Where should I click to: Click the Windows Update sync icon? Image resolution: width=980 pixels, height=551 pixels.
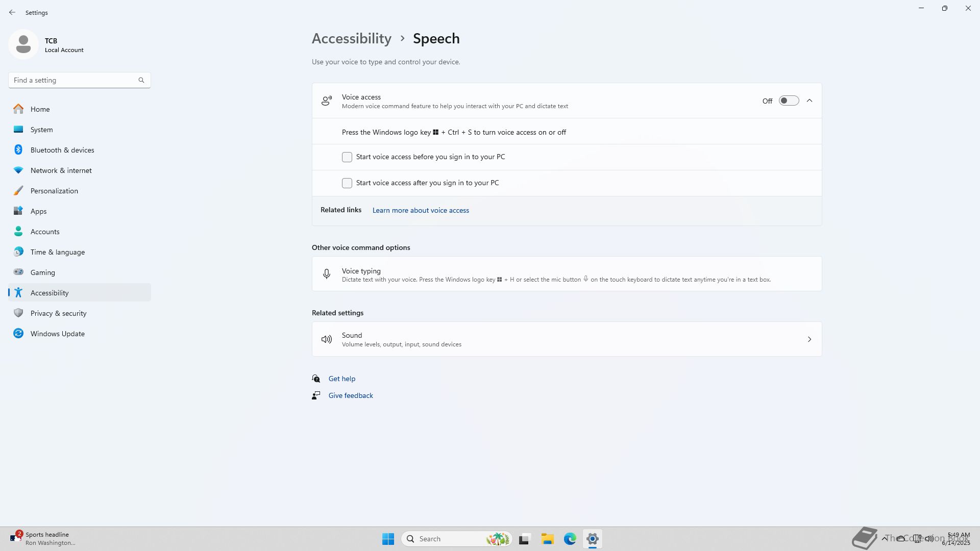pyautogui.click(x=18, y=334)
